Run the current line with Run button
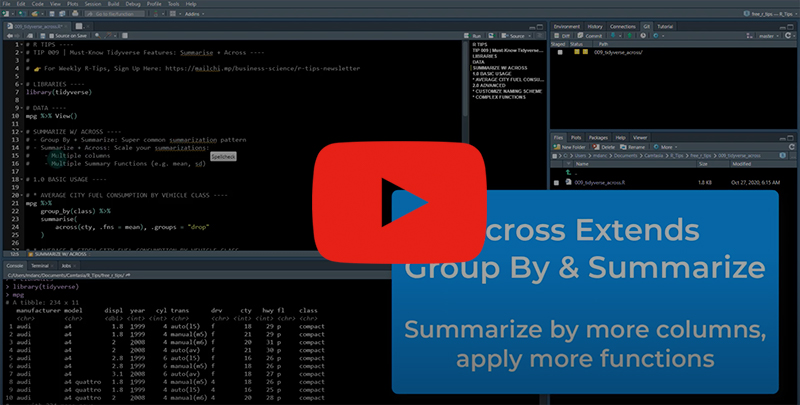 click(472, 36)
